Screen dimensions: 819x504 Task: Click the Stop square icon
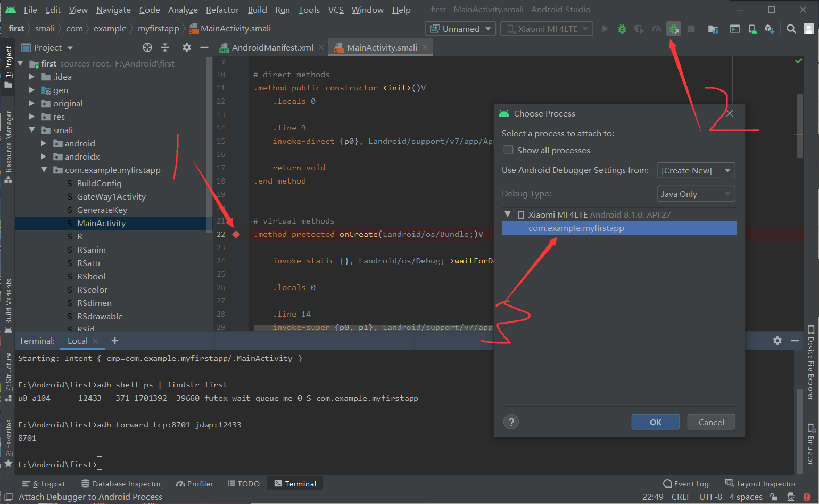click(691, 29)
